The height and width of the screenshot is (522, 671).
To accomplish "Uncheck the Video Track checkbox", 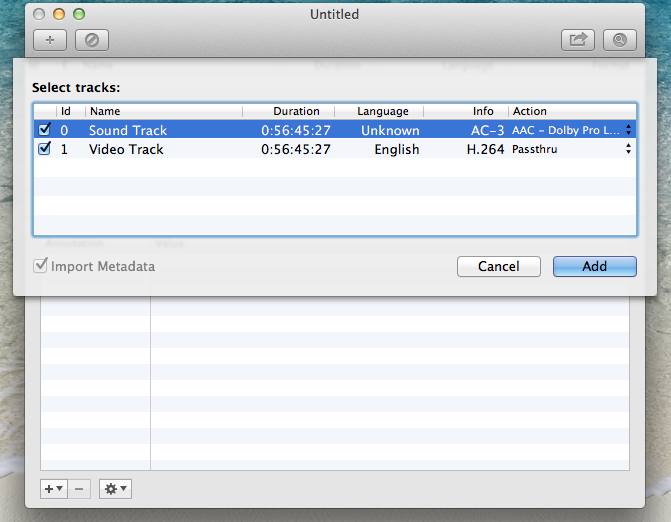I will [x=45, y=148].
